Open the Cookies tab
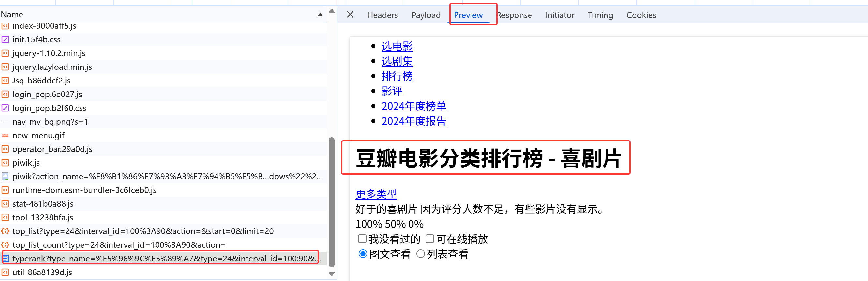The image size is (868, 281). [x=641, y=15]
